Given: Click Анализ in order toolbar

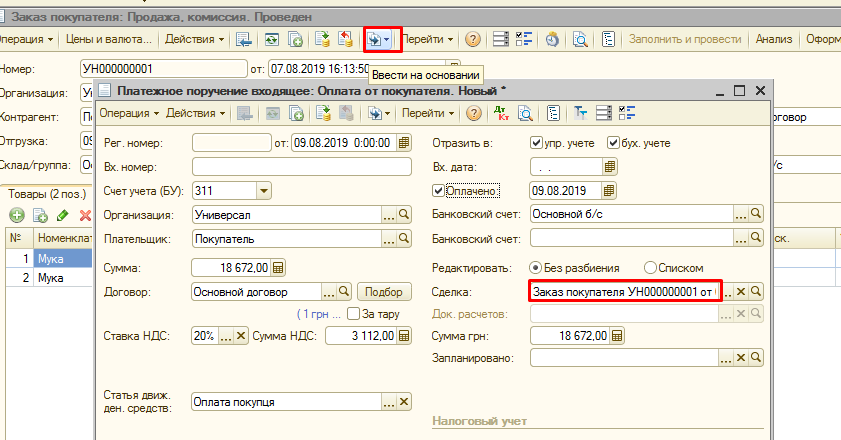Looking at the screenshot, I should click(x=774, y=39).
